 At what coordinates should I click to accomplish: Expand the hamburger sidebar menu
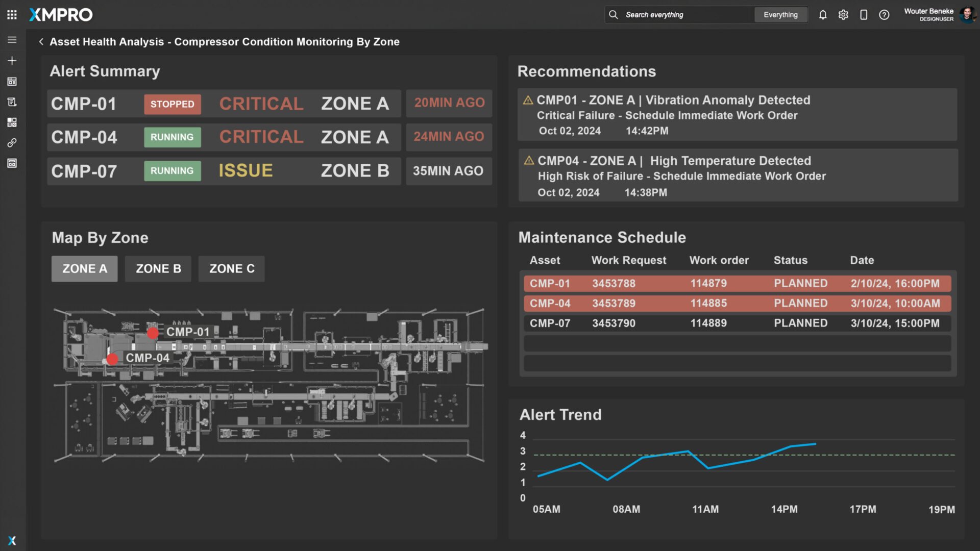(x=12, y=40)
